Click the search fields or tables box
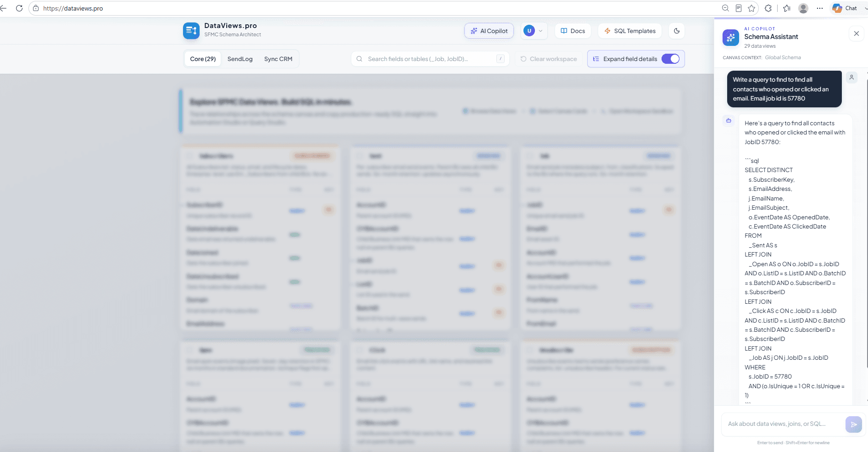868x452 pixels. 430,59
